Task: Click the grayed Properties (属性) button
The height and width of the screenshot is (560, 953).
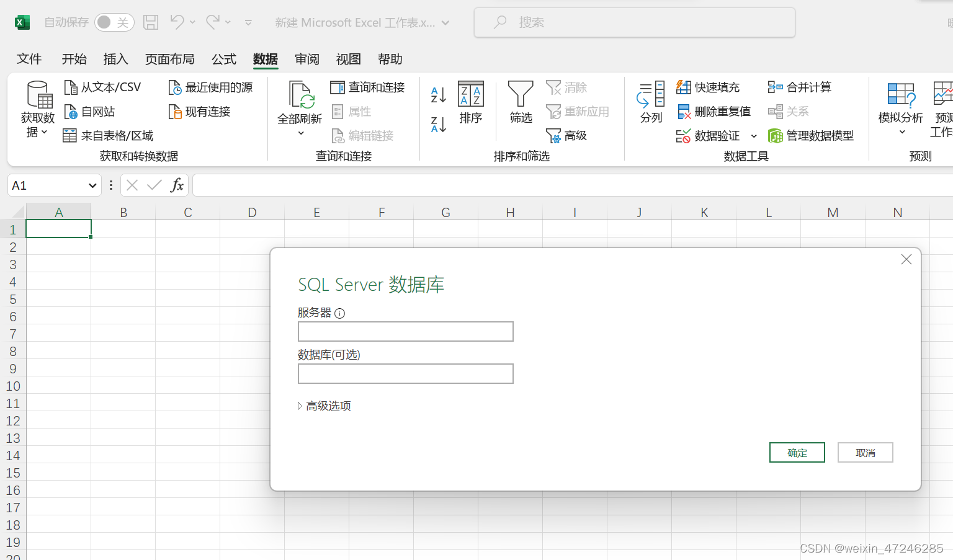Action: point(352,112)
